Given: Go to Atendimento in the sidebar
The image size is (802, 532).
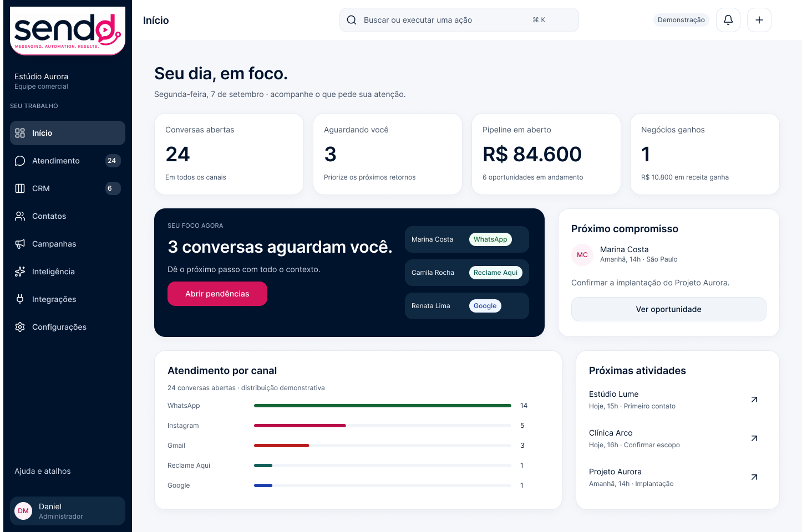Looking at the screenshot, I should (x=68, y=161).
